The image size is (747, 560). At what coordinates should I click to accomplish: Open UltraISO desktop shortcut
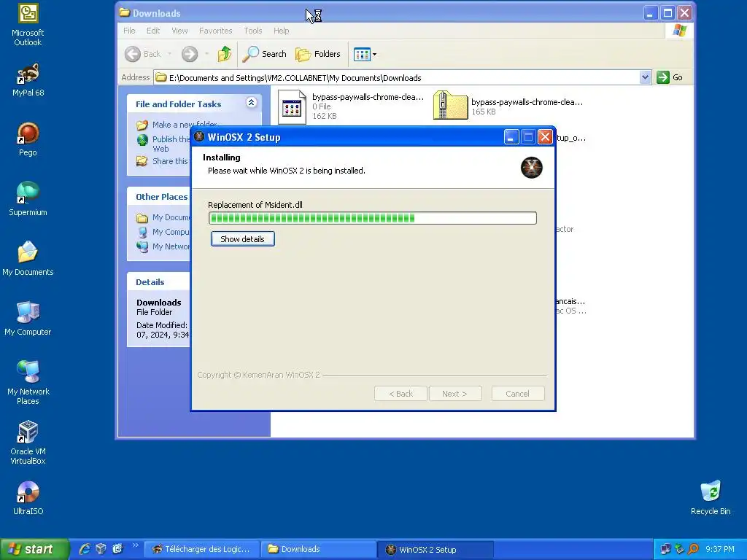(28, 497)
